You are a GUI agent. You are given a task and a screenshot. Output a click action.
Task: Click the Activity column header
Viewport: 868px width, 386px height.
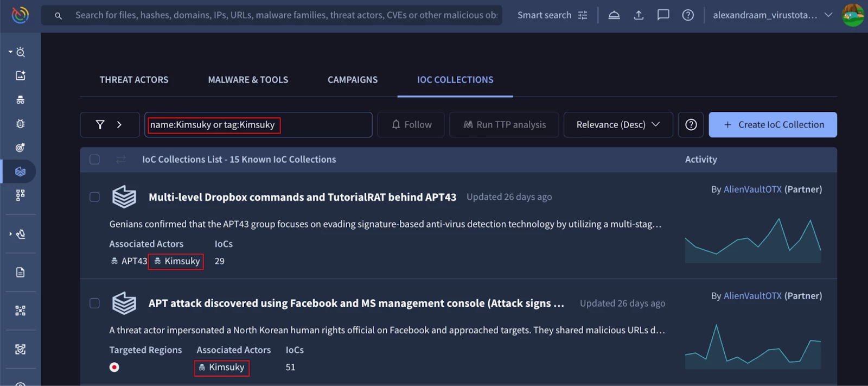(x=701, y=160)
